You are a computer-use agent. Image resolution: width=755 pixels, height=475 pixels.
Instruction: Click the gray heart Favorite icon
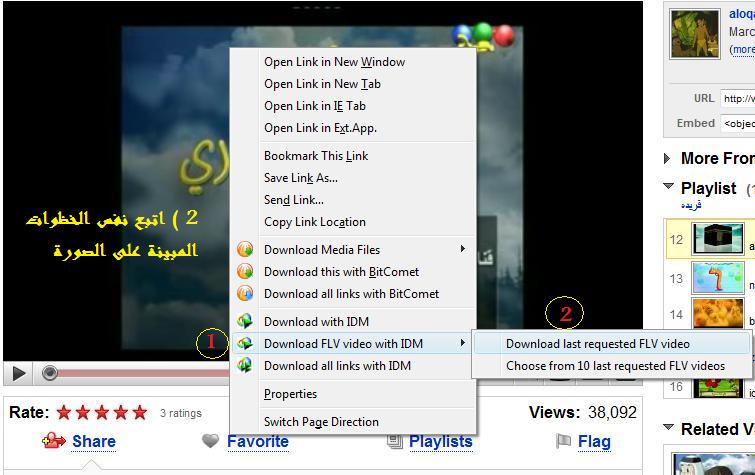pos(210,440)
